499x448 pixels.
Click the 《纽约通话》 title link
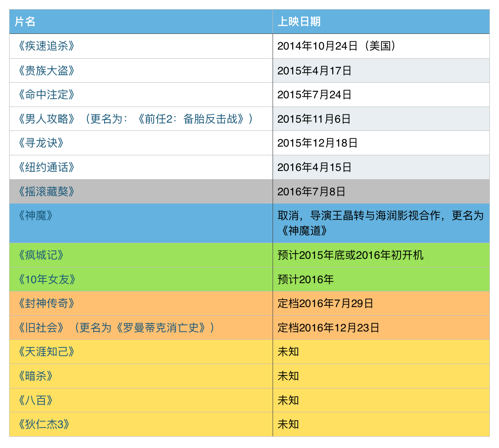(47, 167)
